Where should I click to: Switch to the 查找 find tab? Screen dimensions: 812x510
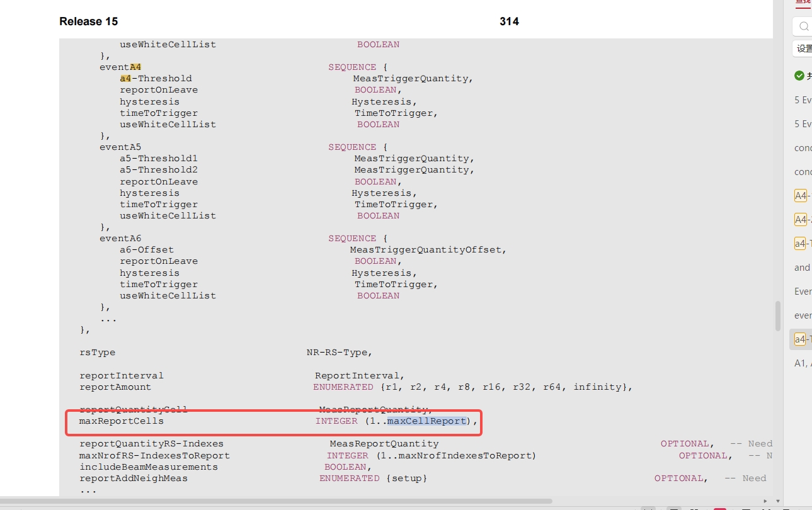[803, 3]
